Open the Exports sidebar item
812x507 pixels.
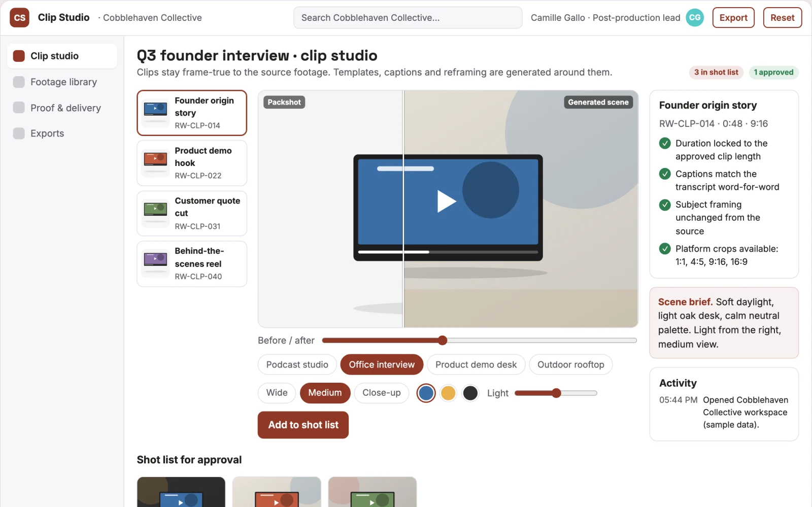point(62,133)
